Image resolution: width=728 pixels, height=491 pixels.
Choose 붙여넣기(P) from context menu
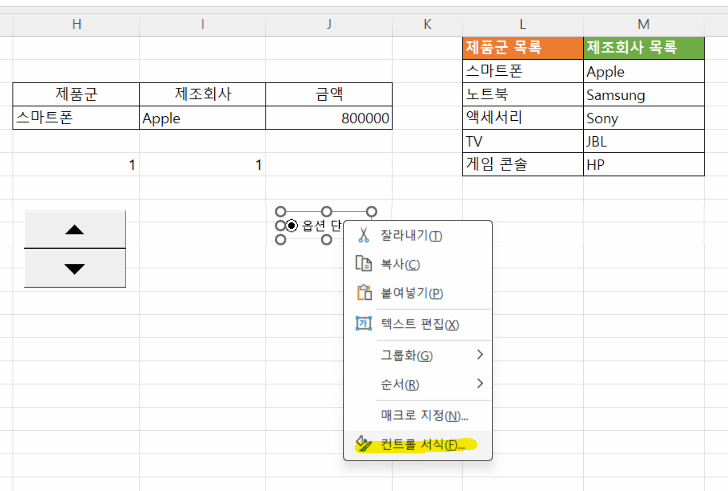coord(418,293)
